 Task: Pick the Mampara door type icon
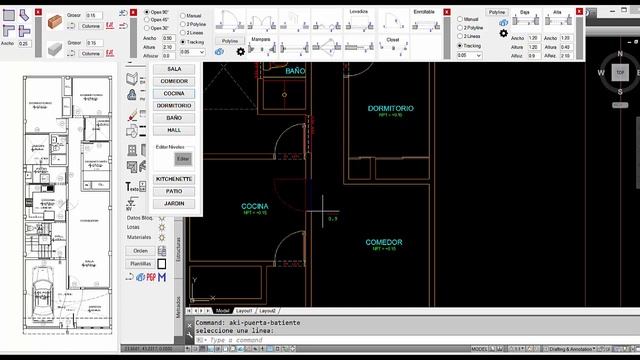pos(262,46)
